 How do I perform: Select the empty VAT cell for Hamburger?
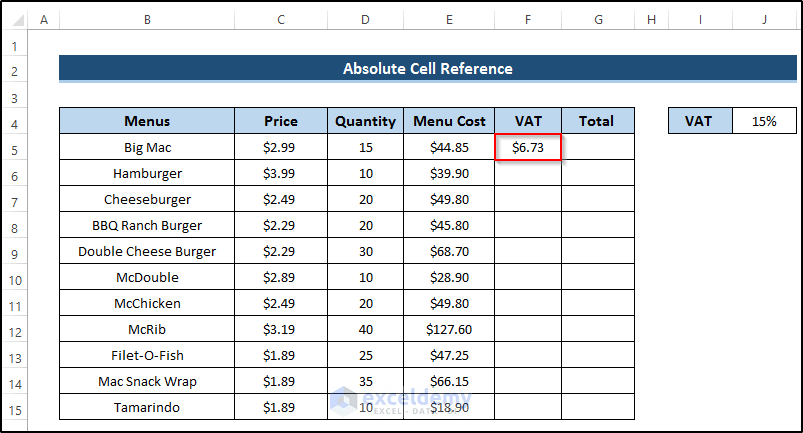[528, 174]
